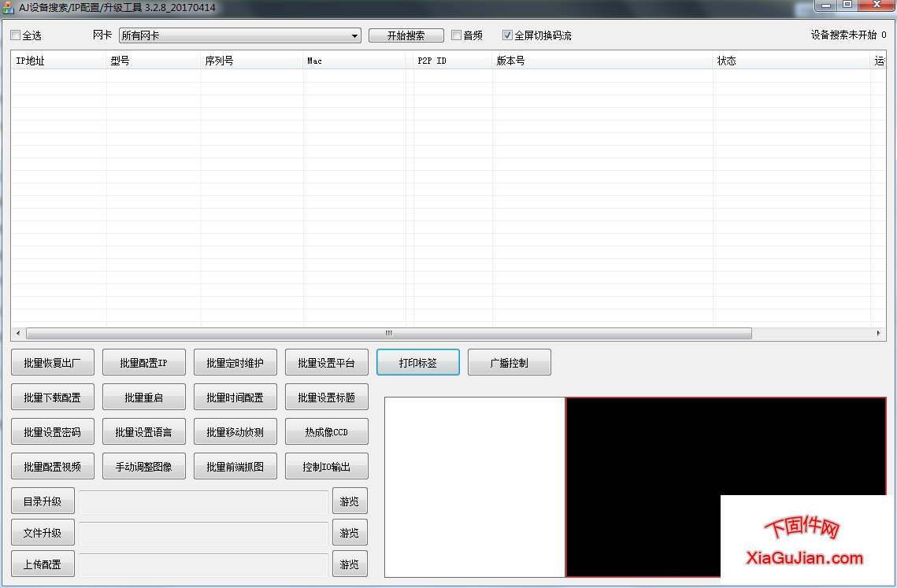Close the AJ设备搜索 window
This screenshot has height=588, width=897.
[x=877, y=6]
